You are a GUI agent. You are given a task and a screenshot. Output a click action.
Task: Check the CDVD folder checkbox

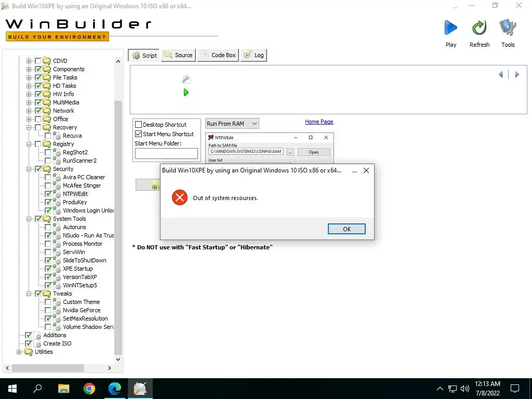pyautogui.click(x=38, y=61)
